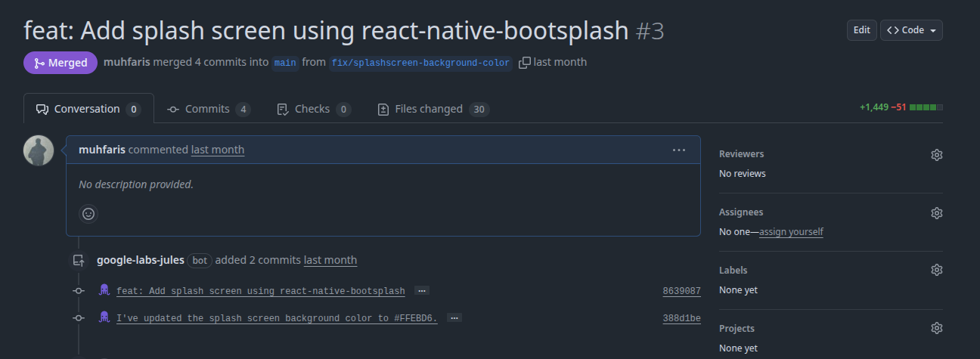The width and height of the screenshot is (980, 359).
Task: Open Projects settings gear
Action: (937, 328)
